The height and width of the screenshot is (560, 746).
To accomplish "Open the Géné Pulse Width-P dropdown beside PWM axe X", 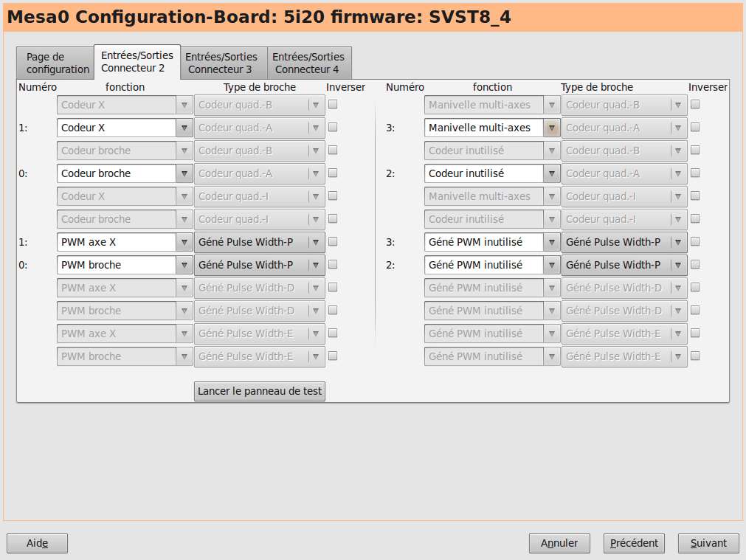I will pyautogui.click(x=260, y=242).
